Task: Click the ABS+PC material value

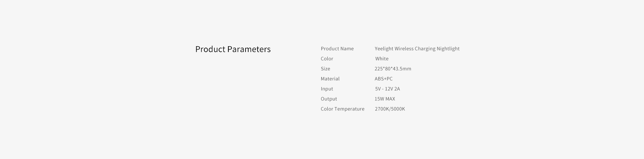Action: (383, 79)
